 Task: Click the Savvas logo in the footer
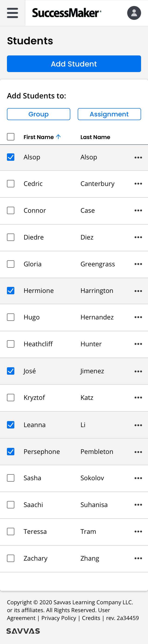coord(23,631)
